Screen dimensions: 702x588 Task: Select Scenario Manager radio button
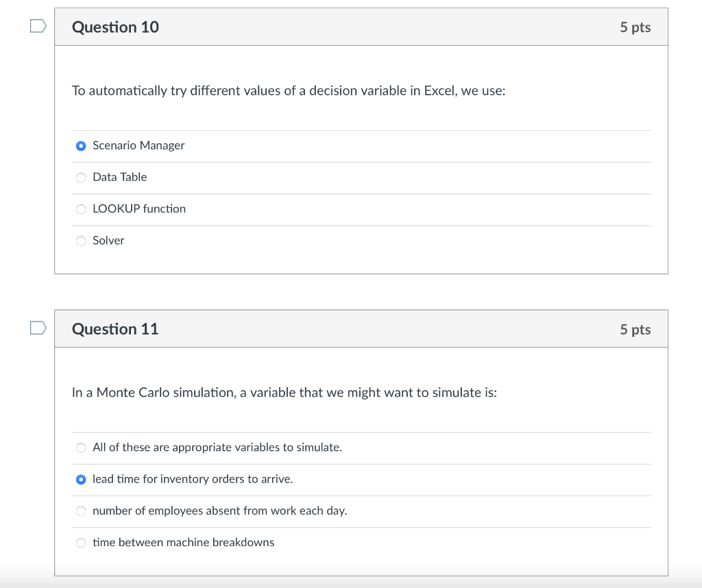80,146
